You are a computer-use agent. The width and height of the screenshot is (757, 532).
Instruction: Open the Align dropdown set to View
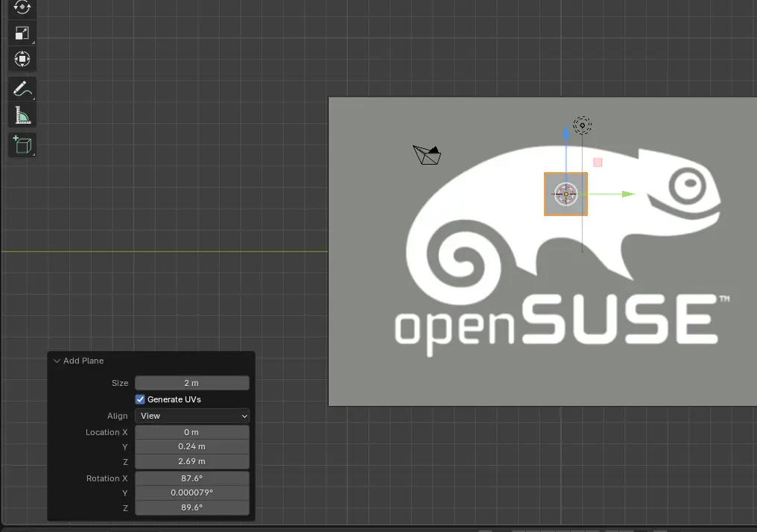[192, 416]
